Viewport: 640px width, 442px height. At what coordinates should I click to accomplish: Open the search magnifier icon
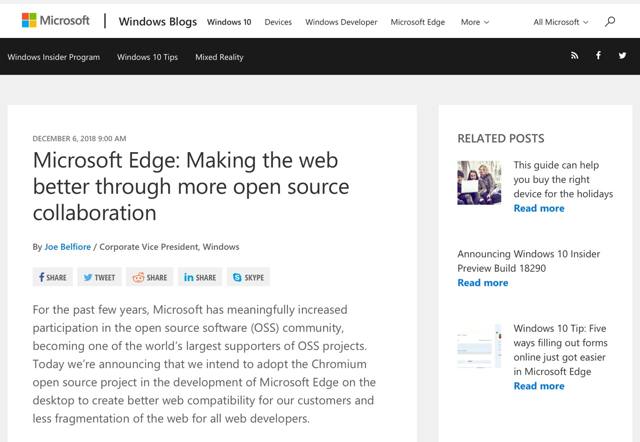click(610, 21)
